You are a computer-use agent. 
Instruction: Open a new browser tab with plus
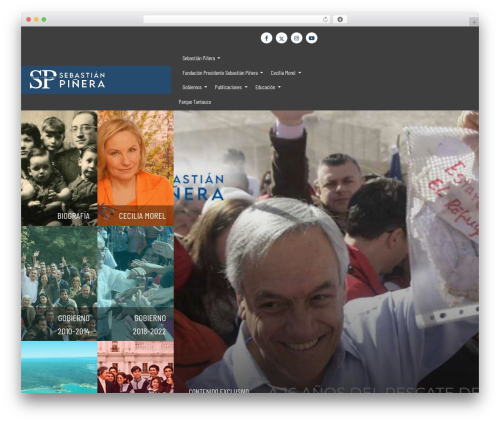474,22
